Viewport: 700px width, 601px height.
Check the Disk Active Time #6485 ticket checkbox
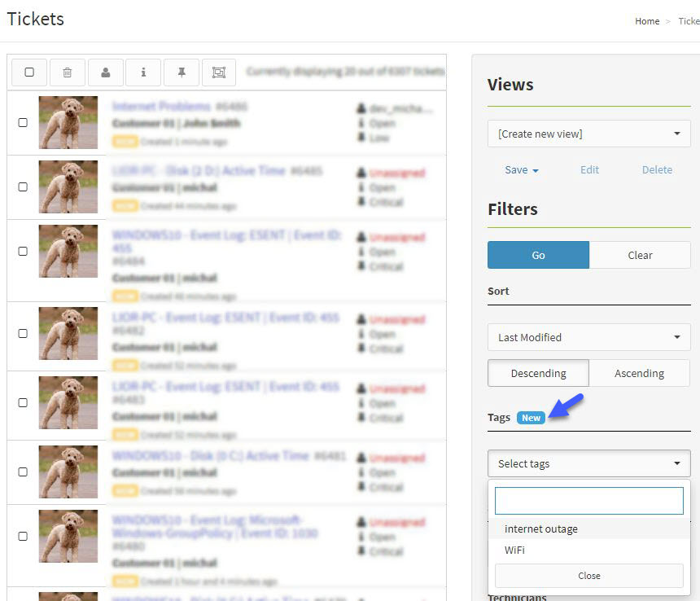(23, 187)
